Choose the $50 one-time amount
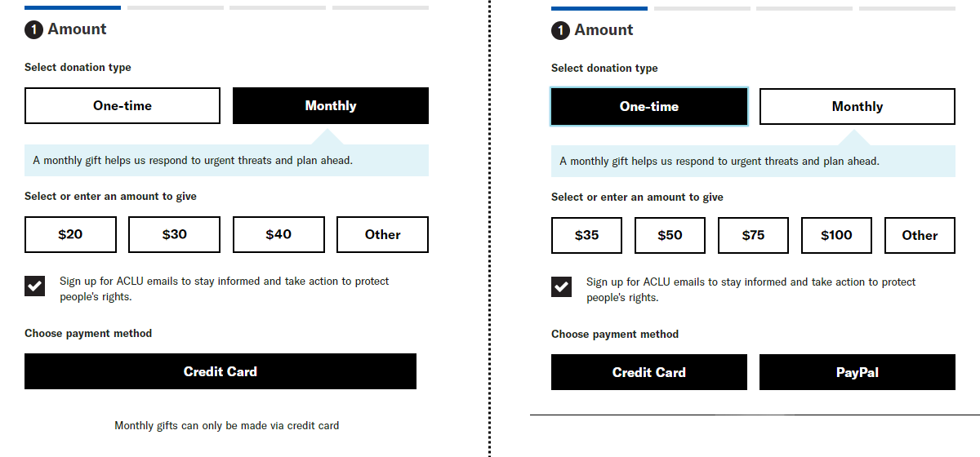Image resolution: width=980 pixels, height=457 pixels. coord(670,236)
